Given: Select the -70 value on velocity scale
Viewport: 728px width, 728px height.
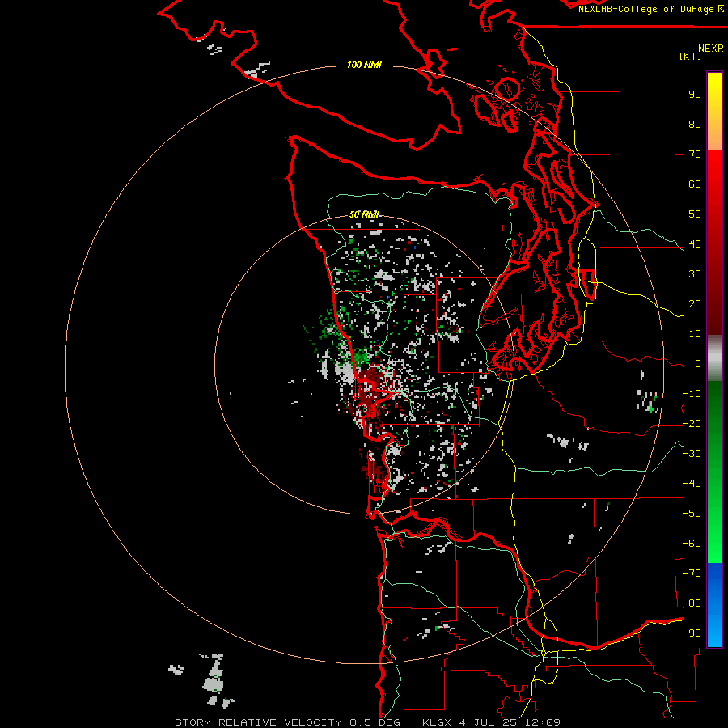Looking at the screenshot, I should 692,574.
